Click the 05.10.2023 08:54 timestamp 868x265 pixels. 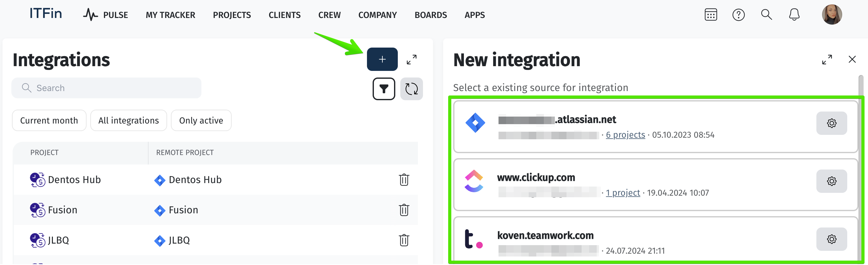click(683, 135)
